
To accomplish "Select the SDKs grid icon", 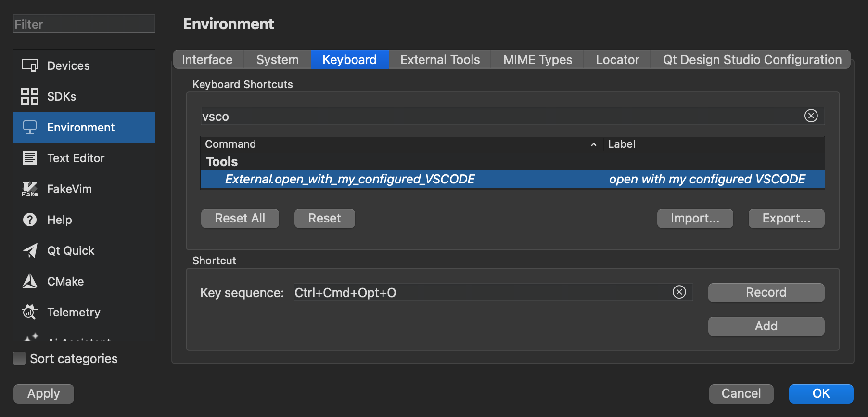I will pos(30,96).
